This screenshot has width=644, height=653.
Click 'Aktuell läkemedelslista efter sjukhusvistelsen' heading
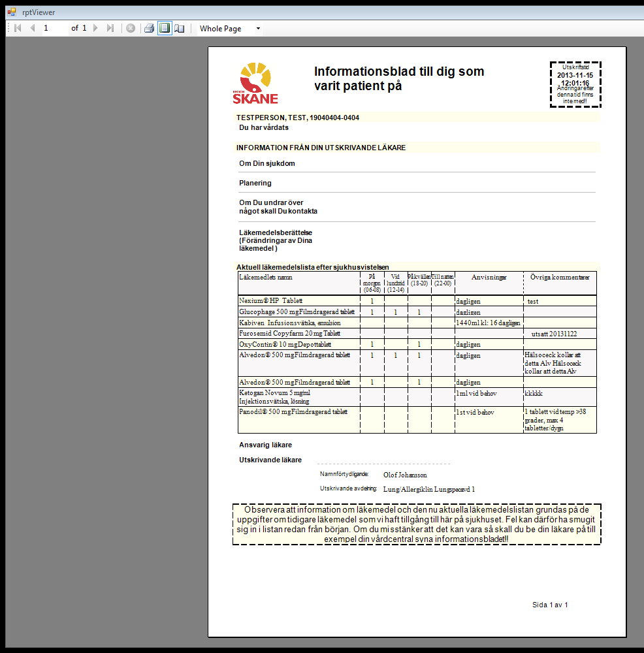[312, 267]
